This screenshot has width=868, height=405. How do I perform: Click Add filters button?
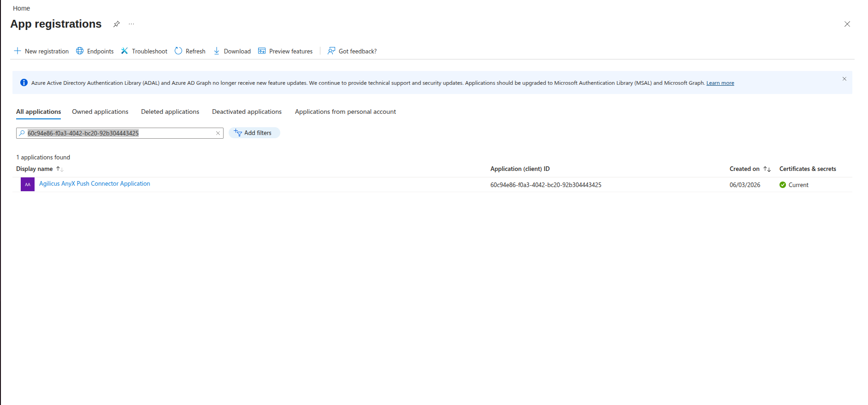(254, 133)
